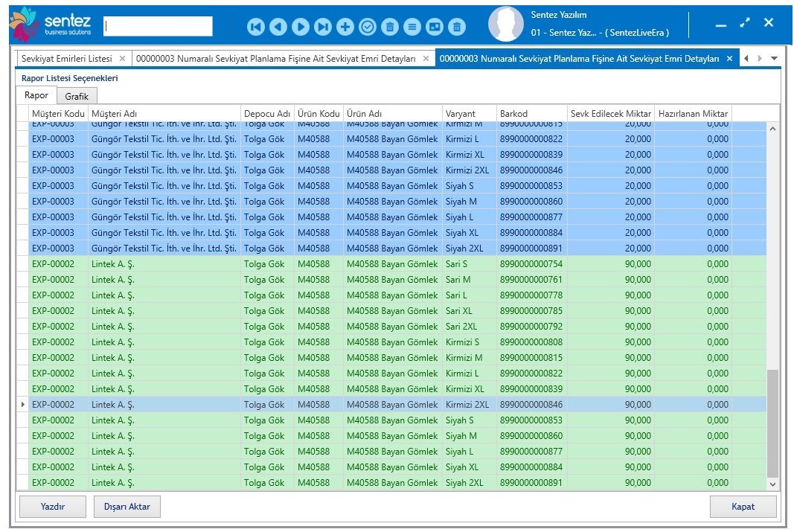This screenshot has height=532, width=794.
Task: Jump to the last record icon
Action: 322,27
